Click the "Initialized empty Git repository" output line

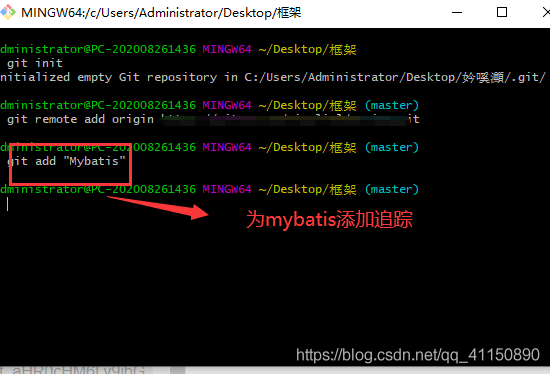click(x=273, y=77)
